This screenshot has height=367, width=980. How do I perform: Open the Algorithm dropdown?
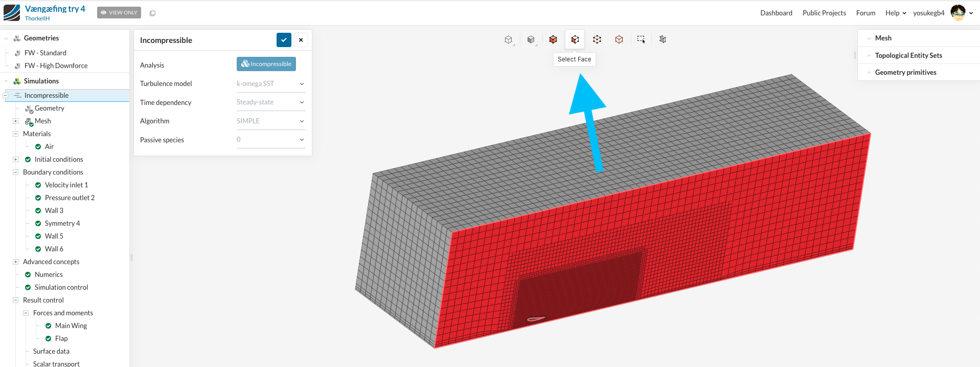[x=271, y=121]
